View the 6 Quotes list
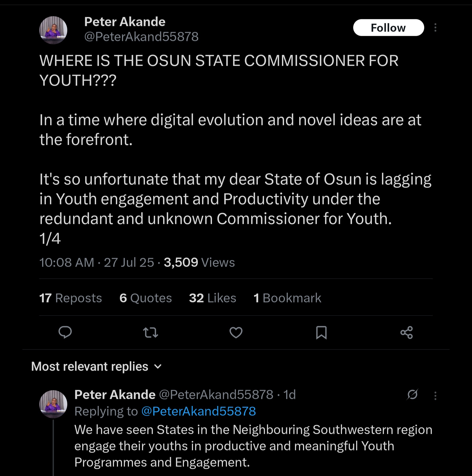Image resolution: width=472 pixels, height=476 pixels. coord(145,298)
